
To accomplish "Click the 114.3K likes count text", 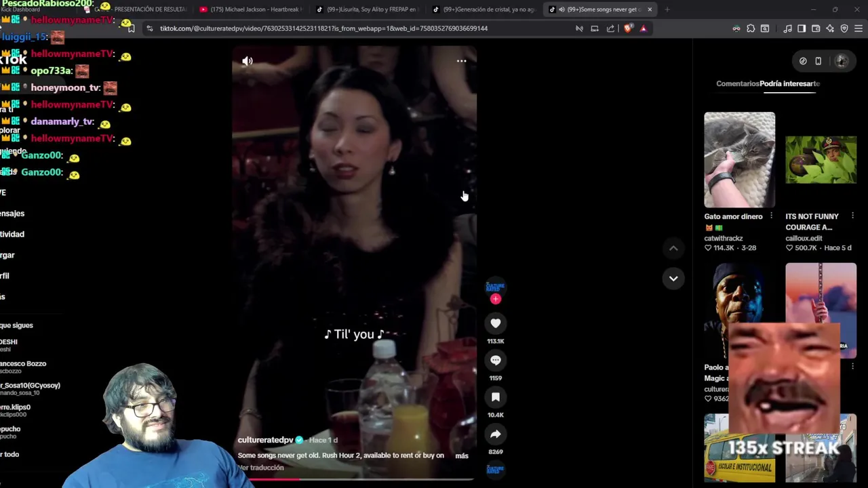I will tap(724, 248).
